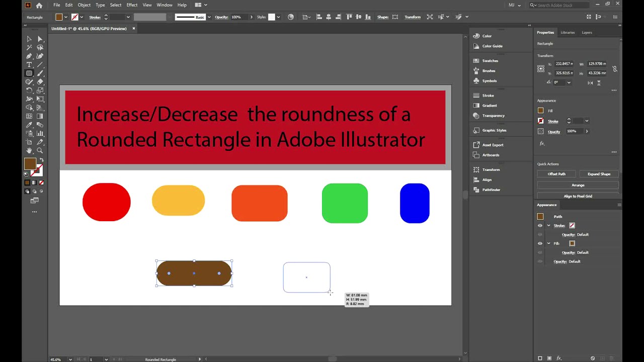
Task: Click Stroke swatch in Properties panel
Action: pos(541,121)
